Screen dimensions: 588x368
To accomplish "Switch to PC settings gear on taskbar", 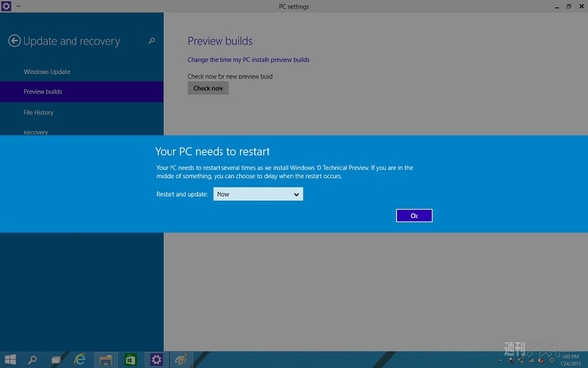I will 156,360.
